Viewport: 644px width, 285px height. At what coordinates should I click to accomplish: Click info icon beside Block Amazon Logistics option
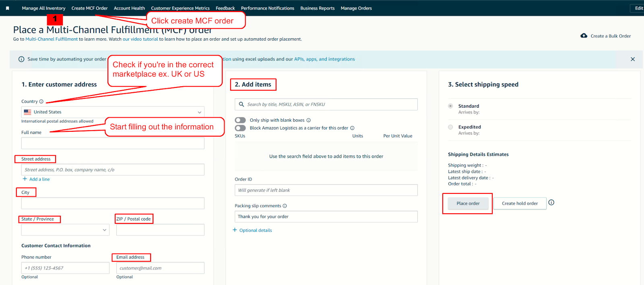[x=352, y=128]
